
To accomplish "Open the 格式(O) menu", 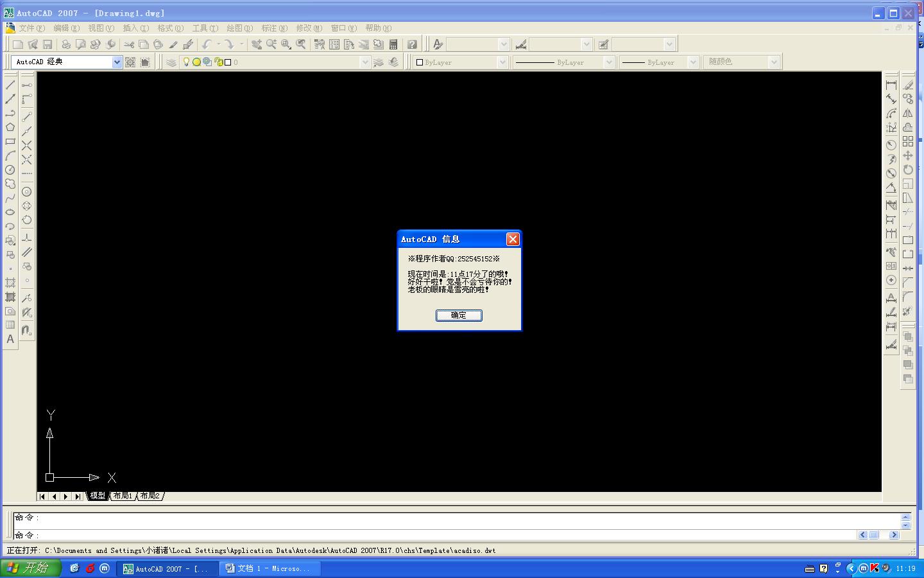I will pyautogui.click(x=170, y=28).
